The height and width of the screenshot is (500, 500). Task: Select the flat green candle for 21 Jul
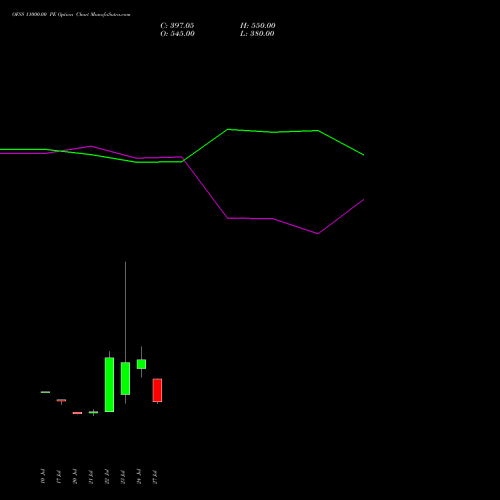93,412
